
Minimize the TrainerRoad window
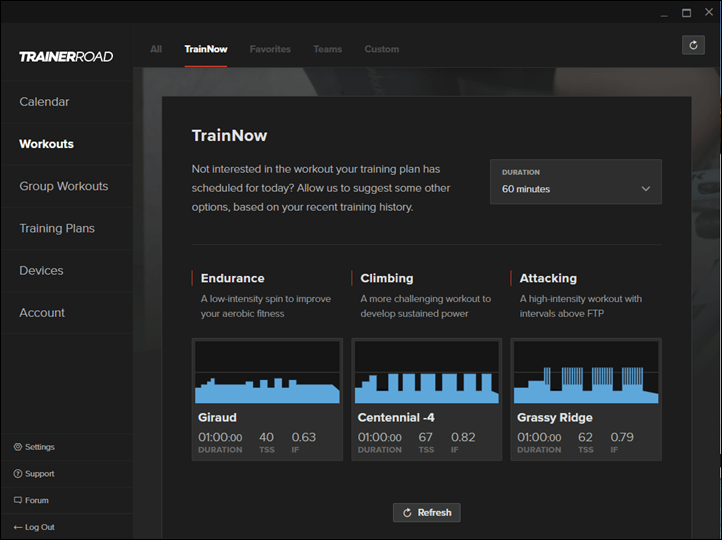[664, 14]
